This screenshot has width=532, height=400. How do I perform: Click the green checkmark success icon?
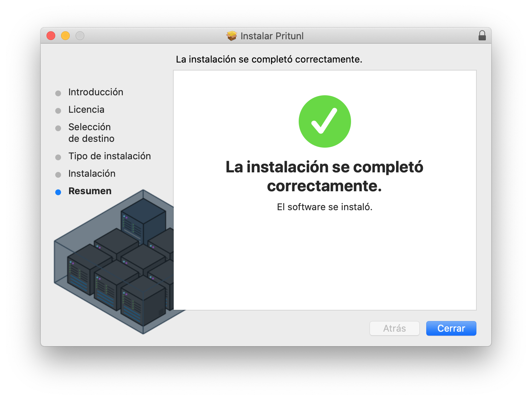325,121
